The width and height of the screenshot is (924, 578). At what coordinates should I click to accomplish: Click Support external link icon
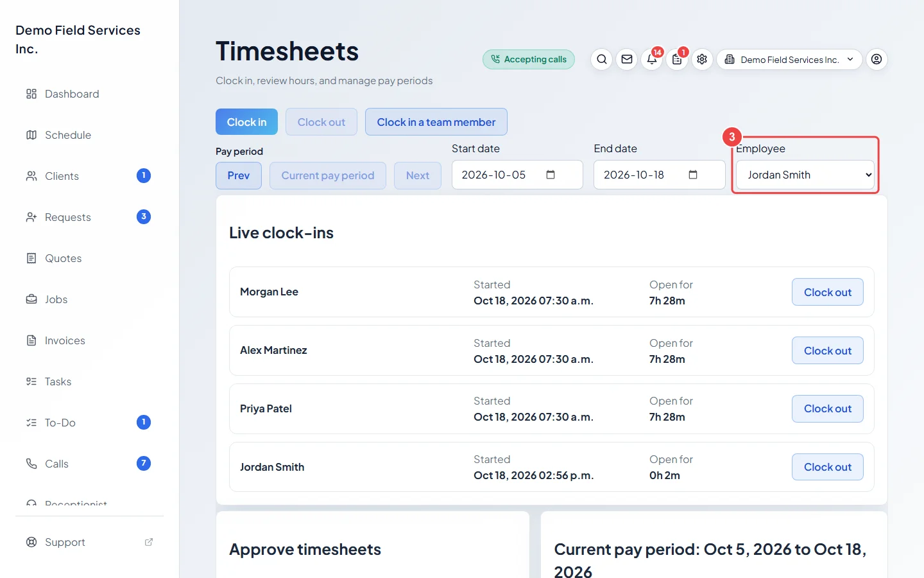pyautogui.click(x=149, y=542)
